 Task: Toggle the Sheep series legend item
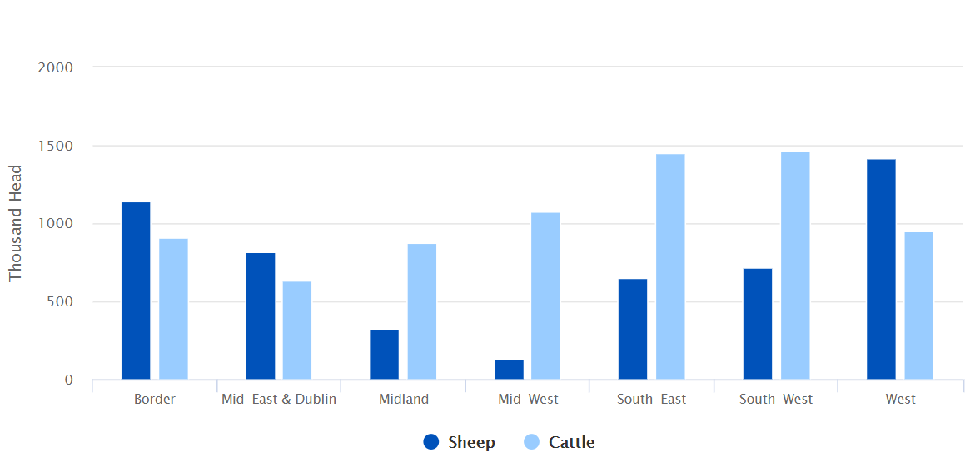click(x=471, y=442)
